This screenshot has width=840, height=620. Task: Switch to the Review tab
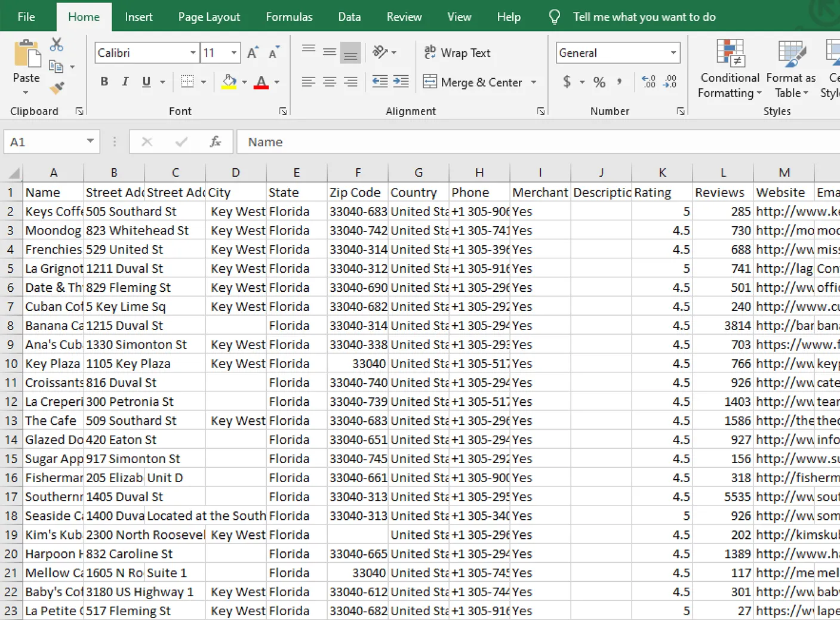click(404, 17)
